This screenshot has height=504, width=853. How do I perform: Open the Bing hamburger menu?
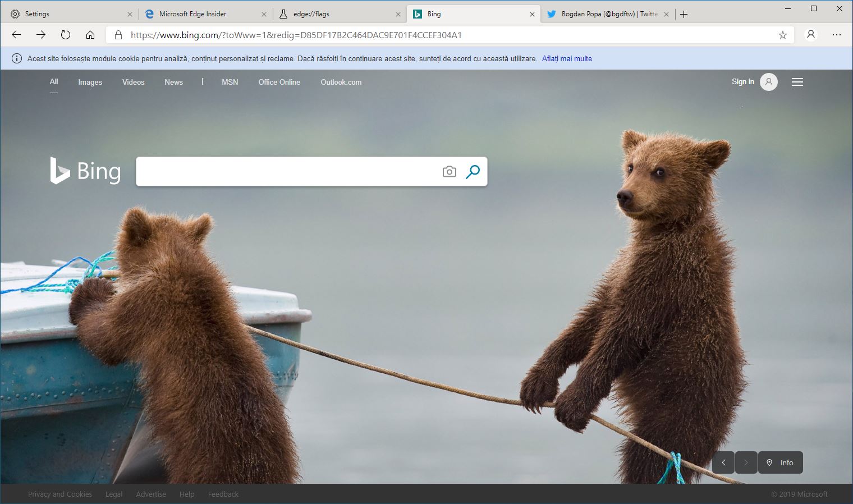click(797, 82)
